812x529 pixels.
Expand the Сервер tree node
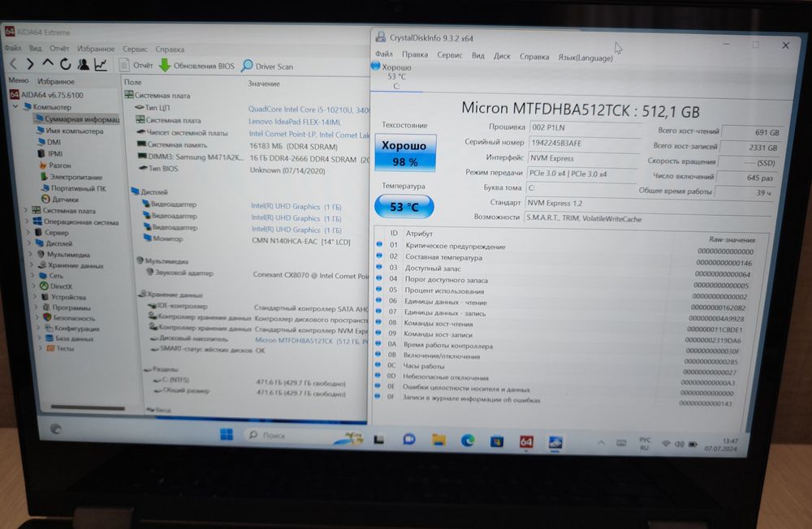point(28,232)
